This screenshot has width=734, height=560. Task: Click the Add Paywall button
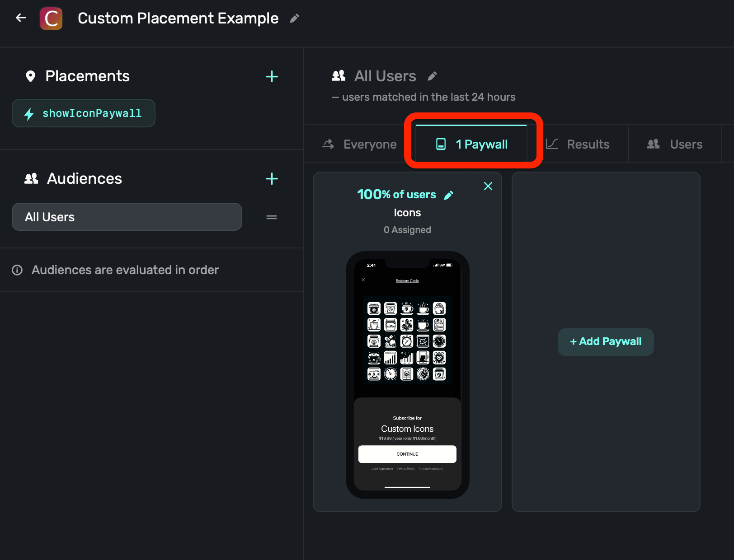606,342
